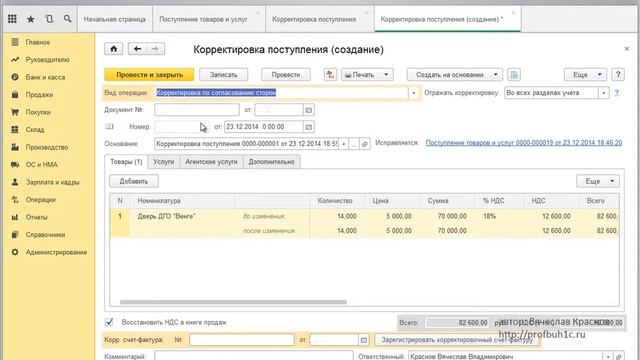The width and height of the screenshot is (640, 360).
Task: Open Создать на основании dropdown
Action: tap(455, 75)
